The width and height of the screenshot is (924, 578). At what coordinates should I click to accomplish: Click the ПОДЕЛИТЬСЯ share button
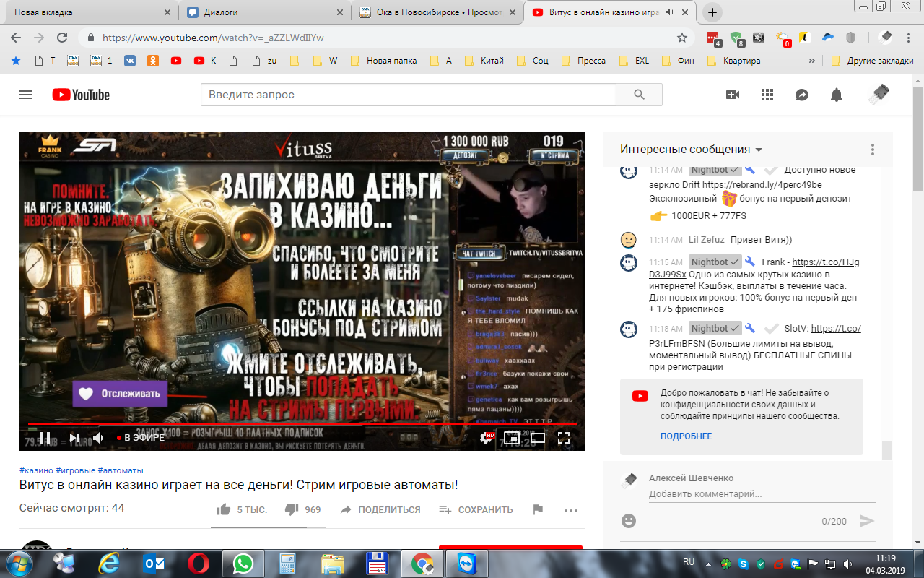click(380, 509)
